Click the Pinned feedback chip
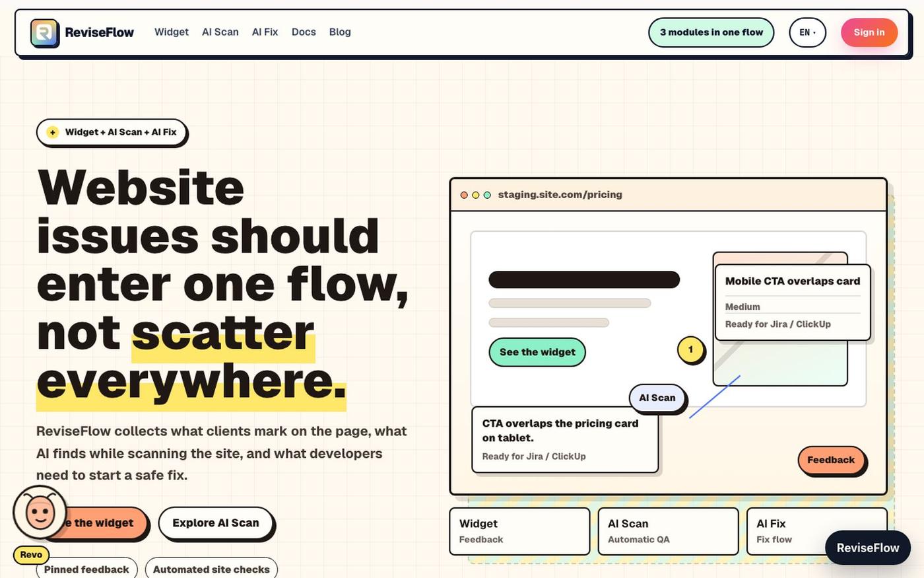 pyautogui.click(x=86, y=569)
